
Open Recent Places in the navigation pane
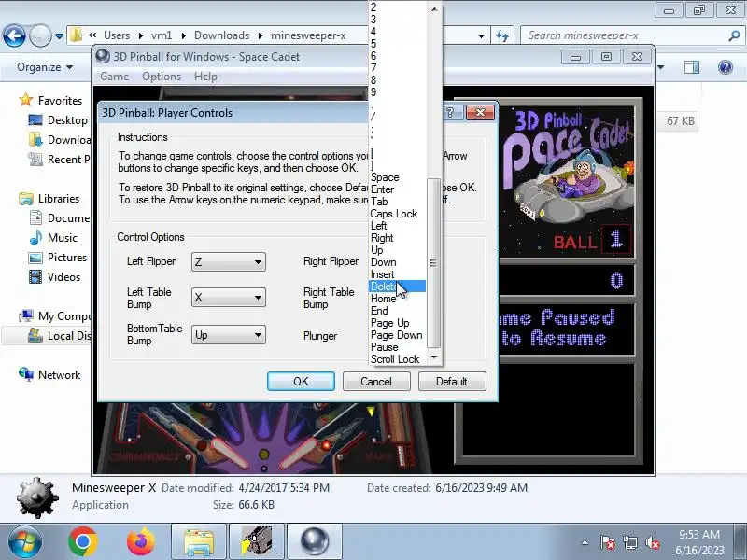click(59, 159)
